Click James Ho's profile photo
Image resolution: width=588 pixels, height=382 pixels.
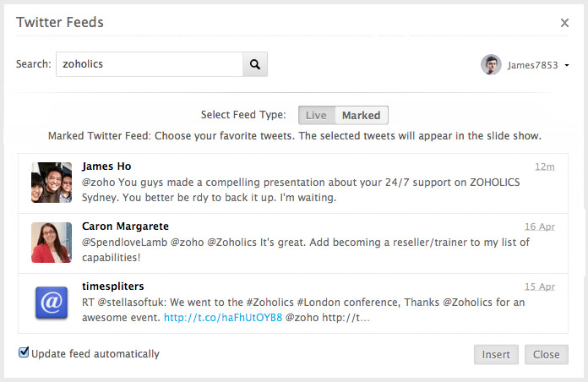(x=52, y=183)
